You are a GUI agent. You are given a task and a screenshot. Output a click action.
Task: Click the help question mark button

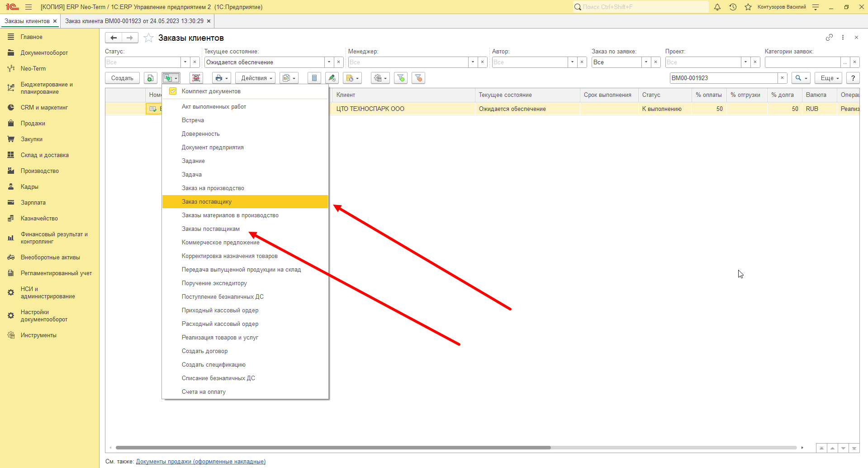(x=853, y=78)
